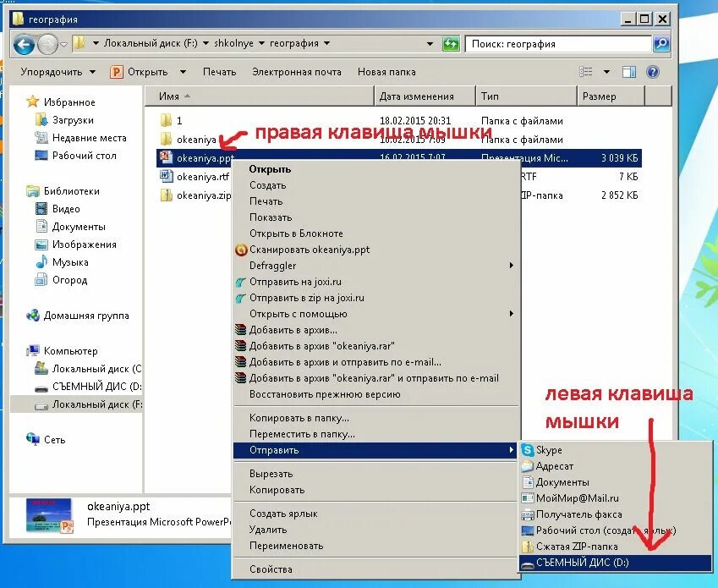Select the 2 852 КБ size cell
The height and width of the screenshot is (588, 718).
(620, 195)
